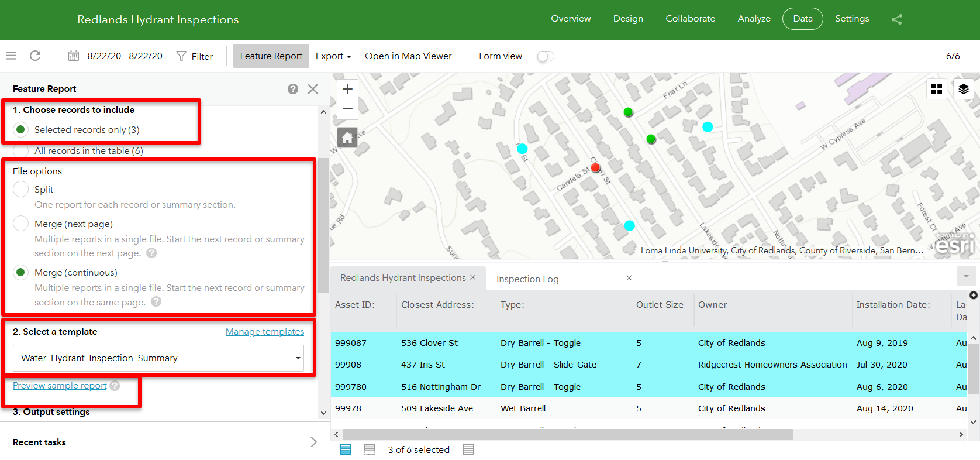Zoom out on the map
The height and width of the screenshot is (460, 980).
[x=347, y=109]
